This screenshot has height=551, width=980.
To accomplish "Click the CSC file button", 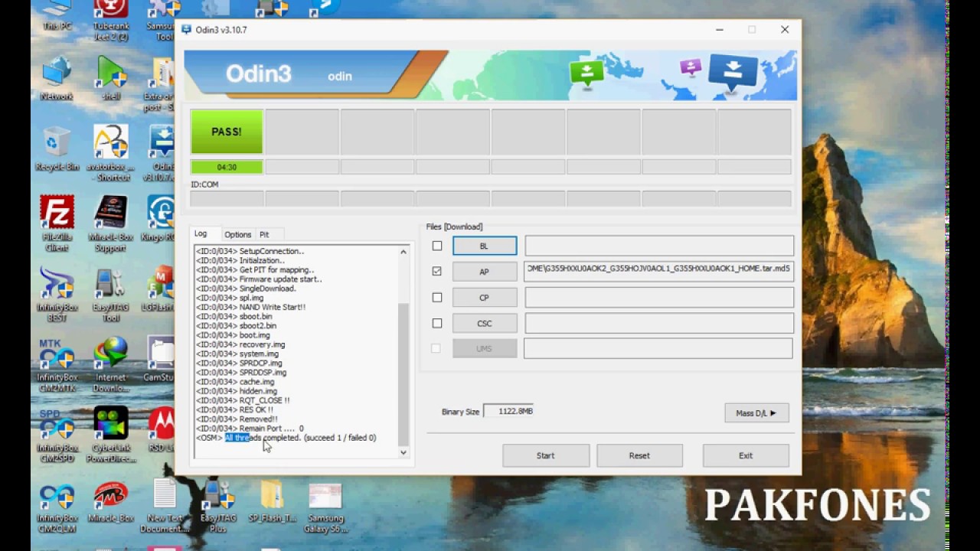I will point(485,323).
